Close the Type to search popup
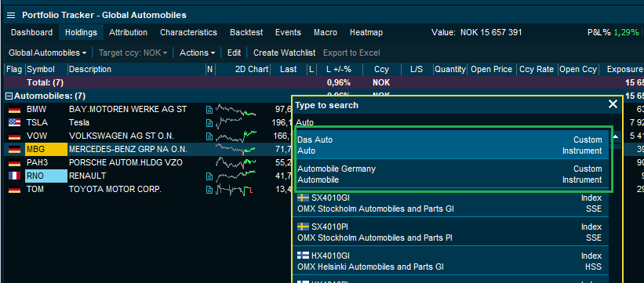 point(613,104)
